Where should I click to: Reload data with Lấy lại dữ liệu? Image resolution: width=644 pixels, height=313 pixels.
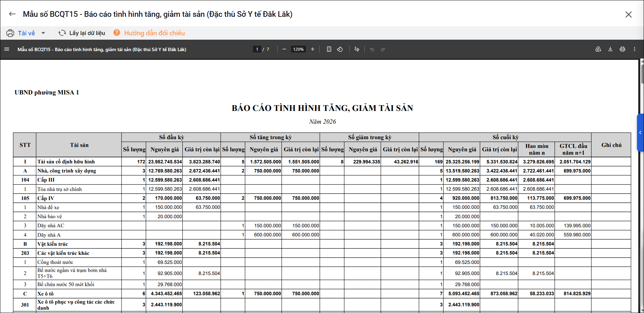click(87, 33)
